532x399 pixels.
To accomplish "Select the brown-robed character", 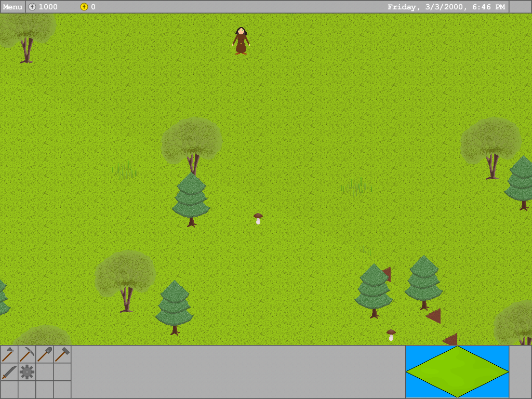I will (x=241, y=41).
